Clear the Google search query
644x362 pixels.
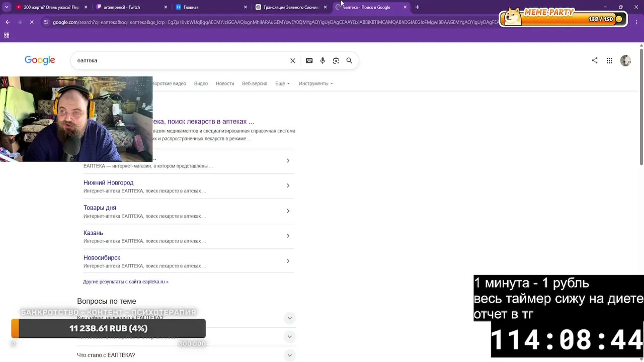click(x=293, y=60)
